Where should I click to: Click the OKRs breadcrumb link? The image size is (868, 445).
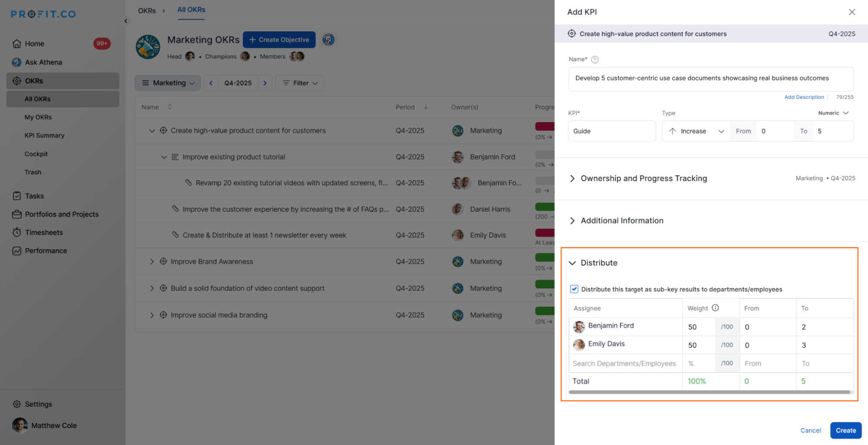(x=147, y=10)
